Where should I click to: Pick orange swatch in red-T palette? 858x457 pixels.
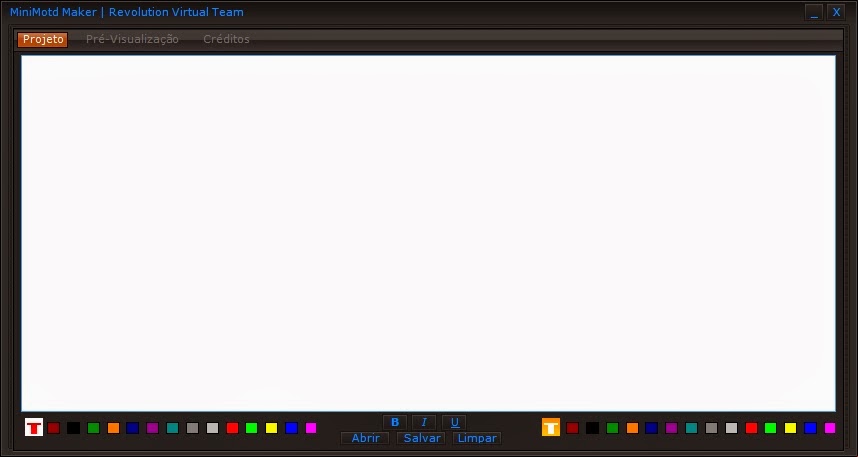click(x=113, y=428)
